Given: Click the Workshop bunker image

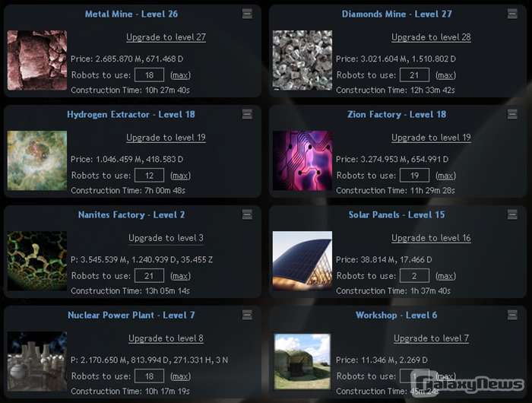Looking at the screenshot, I should tap(302, 361).
